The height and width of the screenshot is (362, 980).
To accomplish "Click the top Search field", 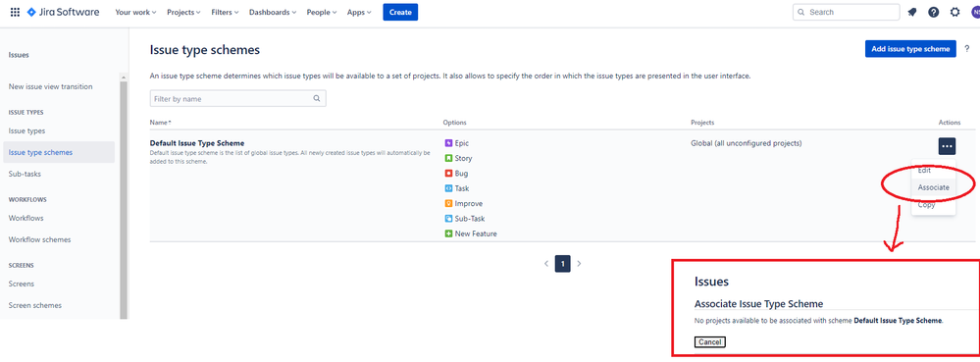I will point(847,12).
